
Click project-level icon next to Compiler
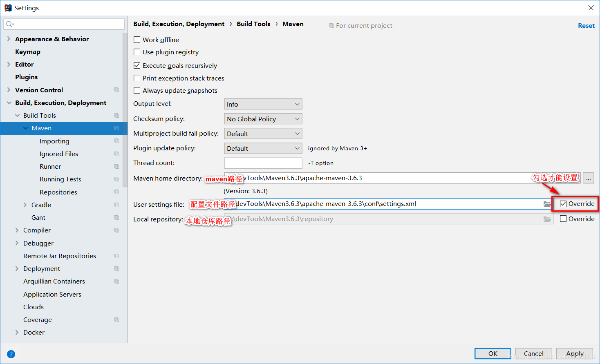pos(117,230)
